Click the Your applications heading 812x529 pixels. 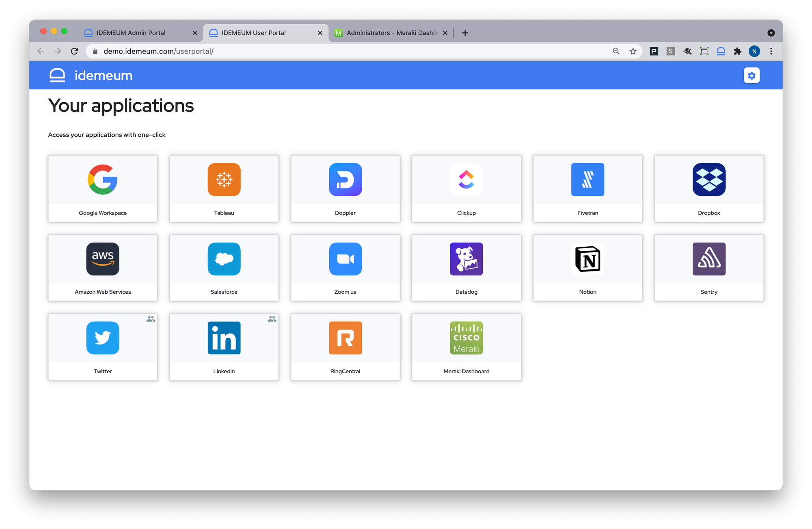click(121, 106)
